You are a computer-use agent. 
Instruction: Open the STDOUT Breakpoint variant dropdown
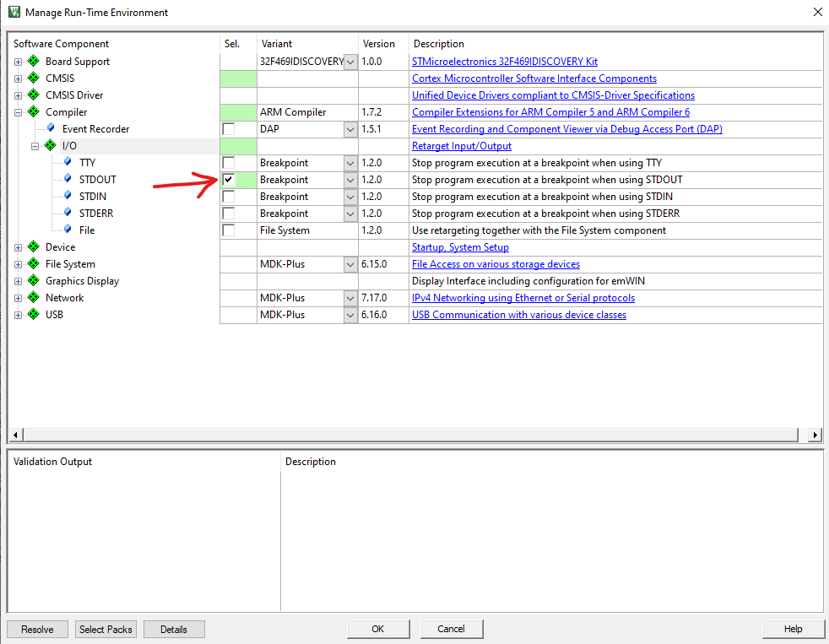coord(350,181)
